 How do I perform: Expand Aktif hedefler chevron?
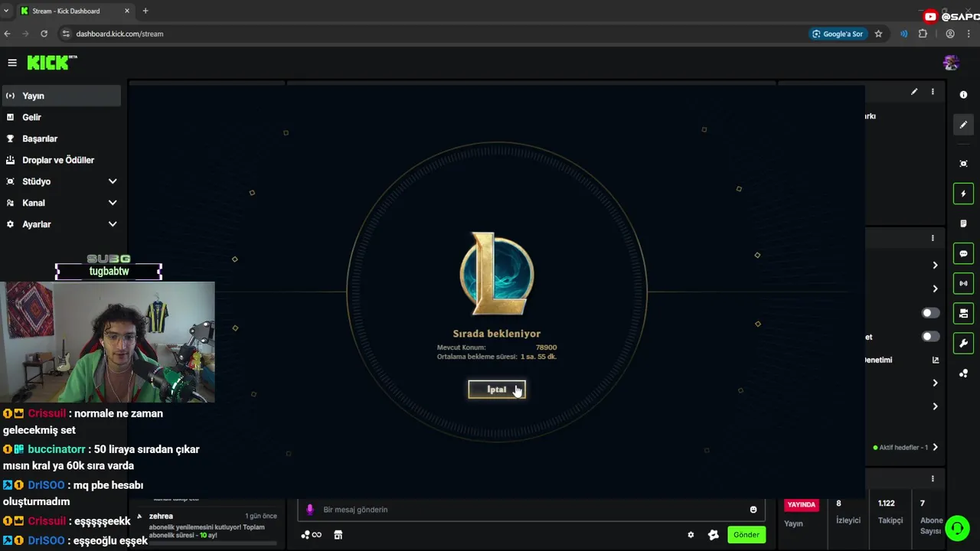[x=935, y=447]
